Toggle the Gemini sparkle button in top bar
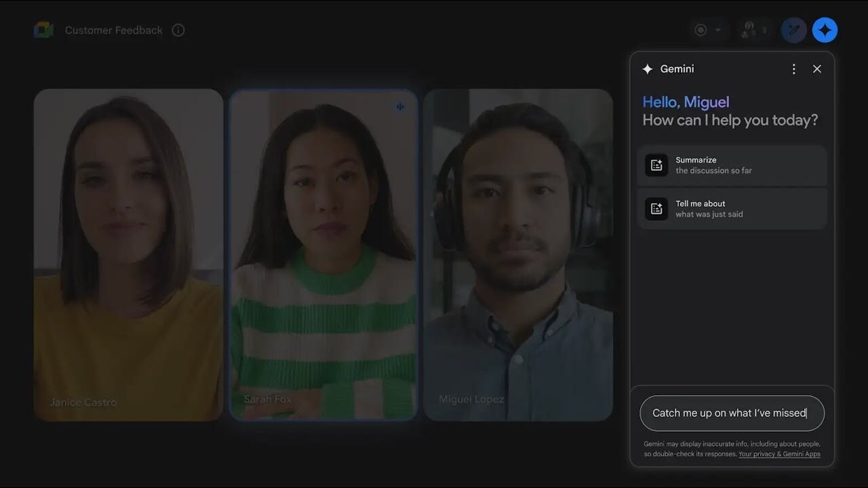The height and width of the screenshot is (488, 868). [x=825, y=30]
